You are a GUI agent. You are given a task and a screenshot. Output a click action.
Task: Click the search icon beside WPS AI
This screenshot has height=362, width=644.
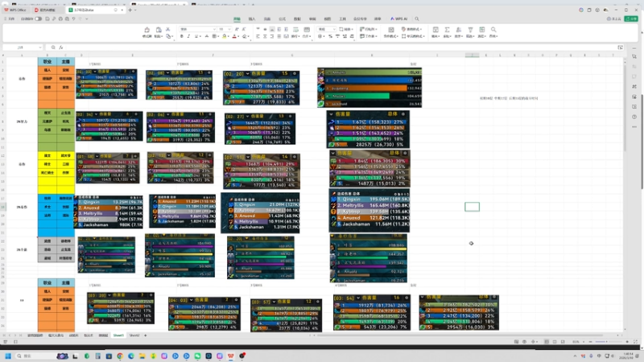click(x=417, y=19)
